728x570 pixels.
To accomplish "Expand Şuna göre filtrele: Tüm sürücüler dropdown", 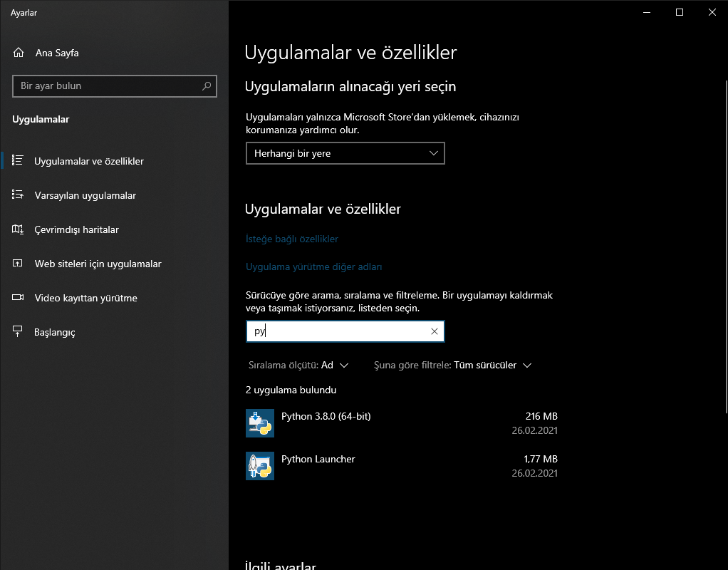I will pyautogui.click(x=452, y=365).
